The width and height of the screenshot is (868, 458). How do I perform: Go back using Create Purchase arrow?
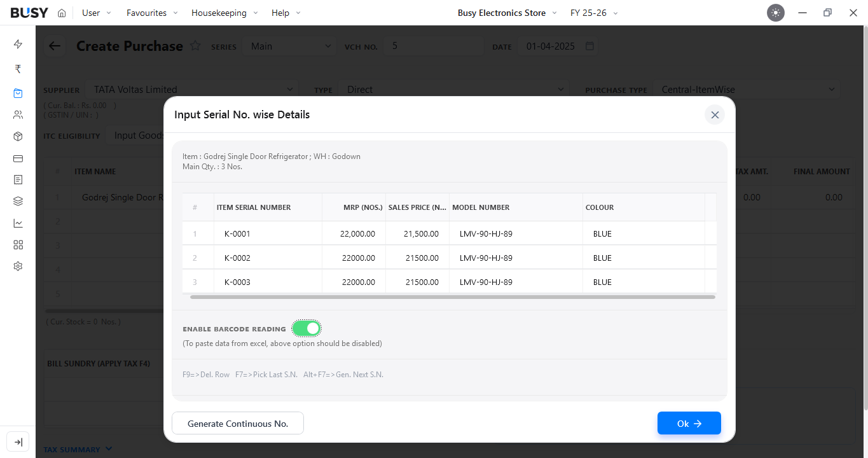55,46
